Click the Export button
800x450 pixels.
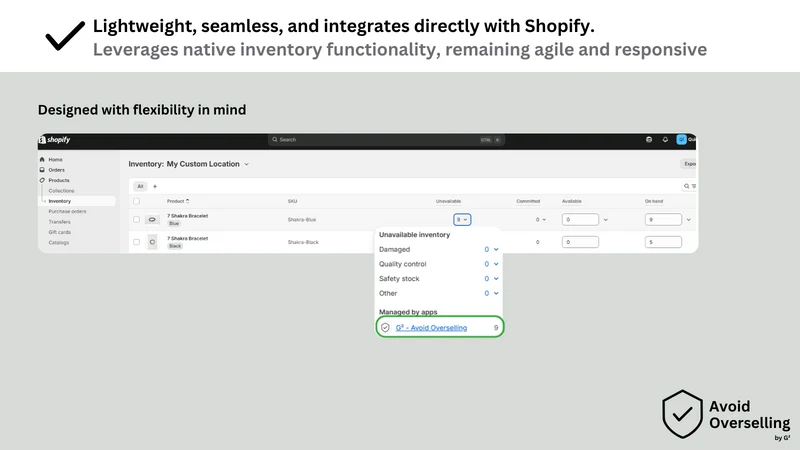[x=689, y=164]
